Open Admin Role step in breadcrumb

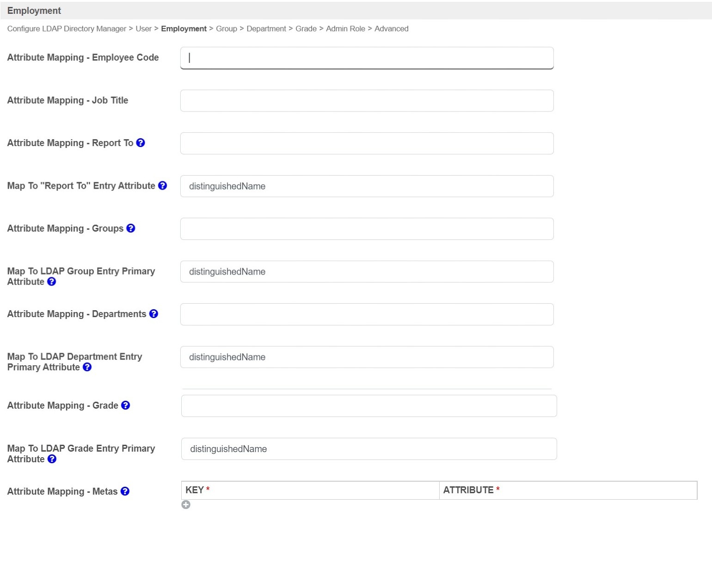pos(345,29)
